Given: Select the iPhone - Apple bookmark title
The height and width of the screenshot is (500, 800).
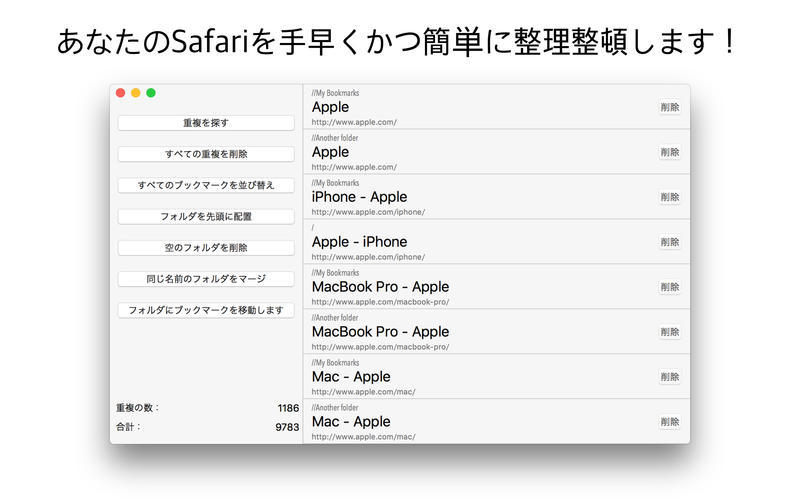Looking at the screenshot, I should tap(360, 197).
